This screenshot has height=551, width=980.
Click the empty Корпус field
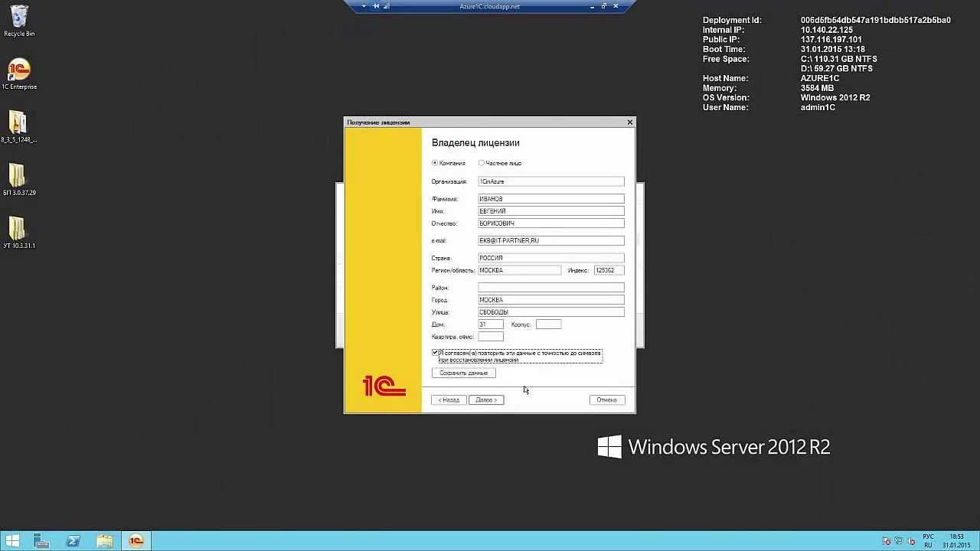pos(548,324)
